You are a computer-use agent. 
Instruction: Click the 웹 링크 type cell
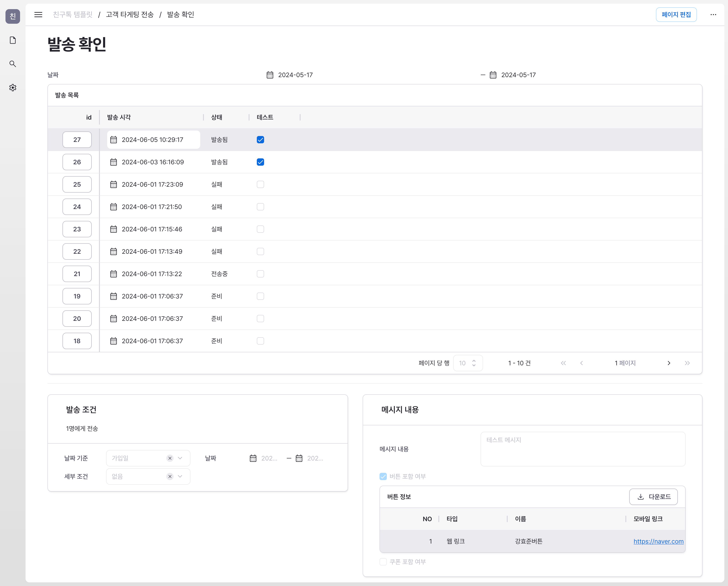pyautogui.click(x=455, y=542)
